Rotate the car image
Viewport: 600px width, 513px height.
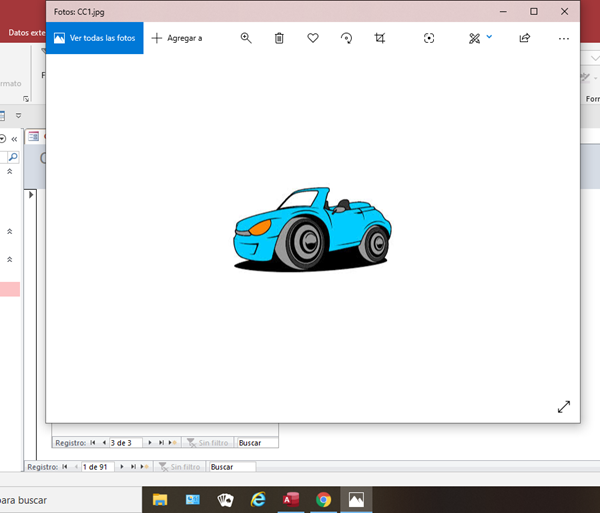click(346, 38)
